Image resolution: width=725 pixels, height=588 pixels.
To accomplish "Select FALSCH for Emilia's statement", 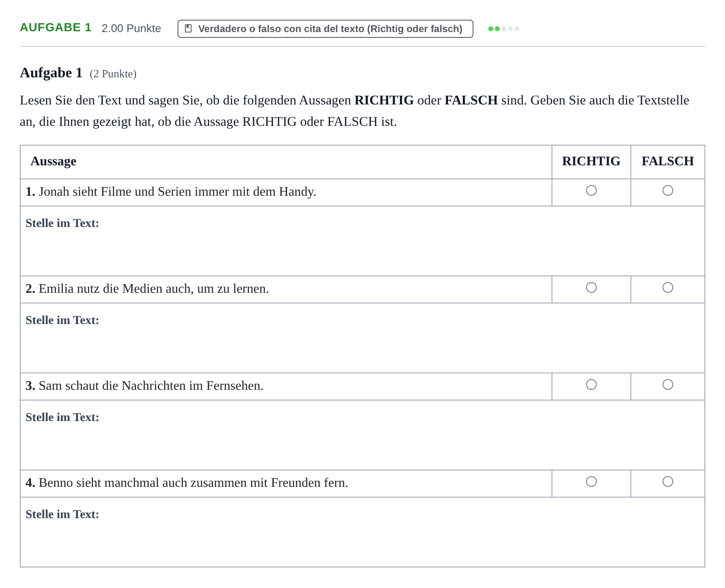I will click(x=667, y=287).
